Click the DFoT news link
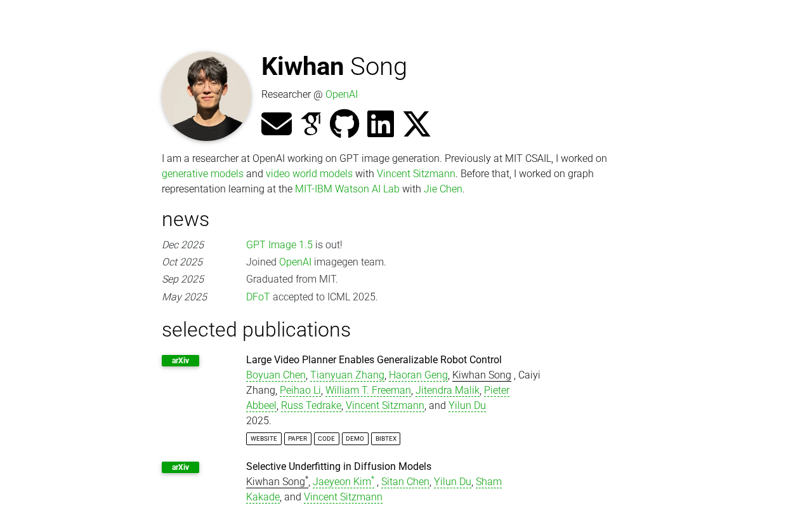The image size is (812, 508). (x=258, y=297)
